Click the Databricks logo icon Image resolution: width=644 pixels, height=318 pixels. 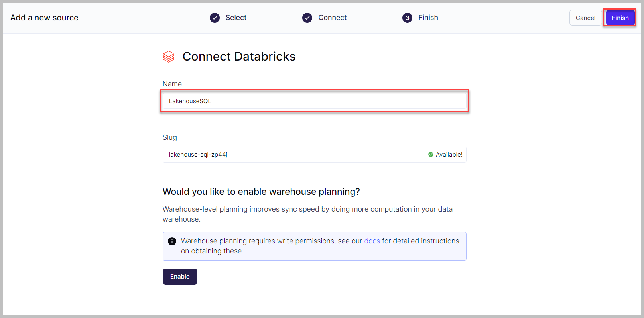click(x=169, y=57)
